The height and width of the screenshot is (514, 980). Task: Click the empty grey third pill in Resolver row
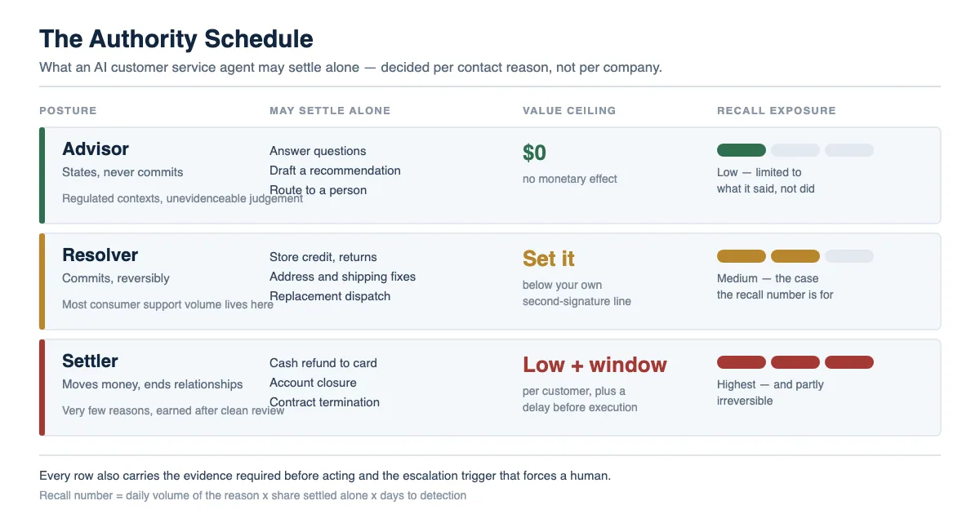[849, 256]
